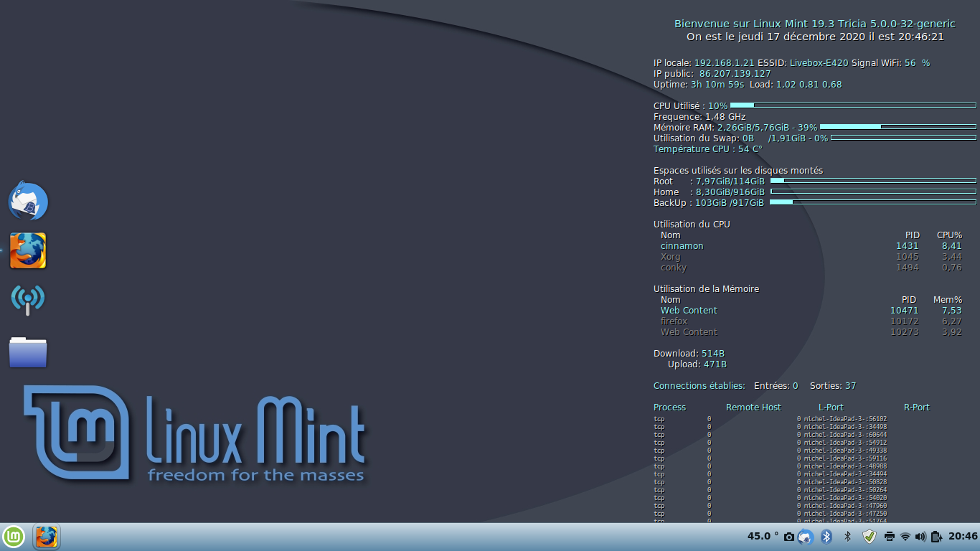Click the uptime value "3h 10m 59s"
The height and width of the screenshot is (551, 980).
coord(717,85)
